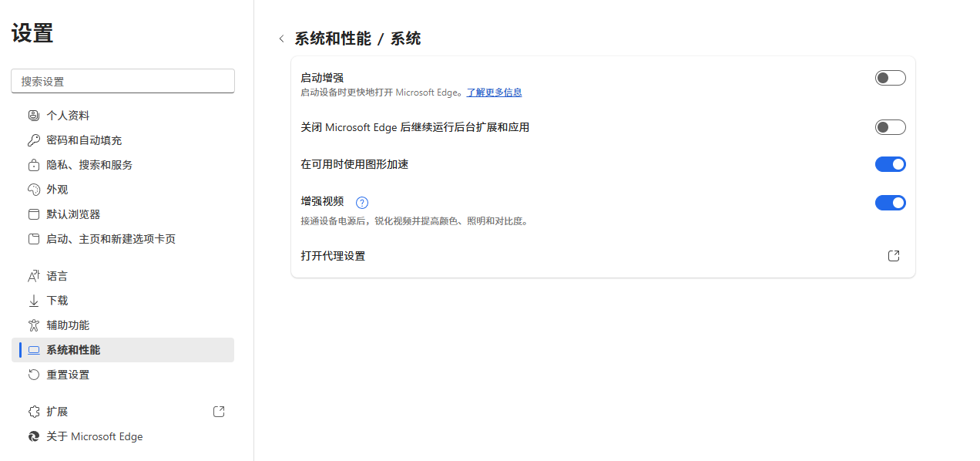This screenshot has width=980, height=461.
Task: Click the 搜索设置 search field
Action: 123,81
